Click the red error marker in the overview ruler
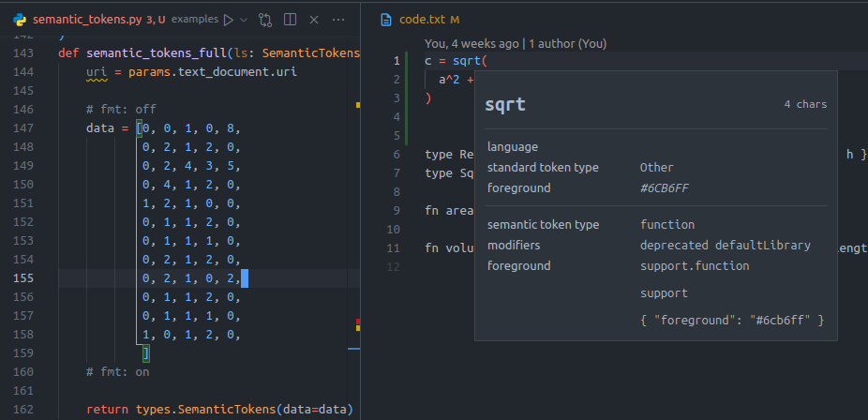868x420 pixels. tap(358, 322)
